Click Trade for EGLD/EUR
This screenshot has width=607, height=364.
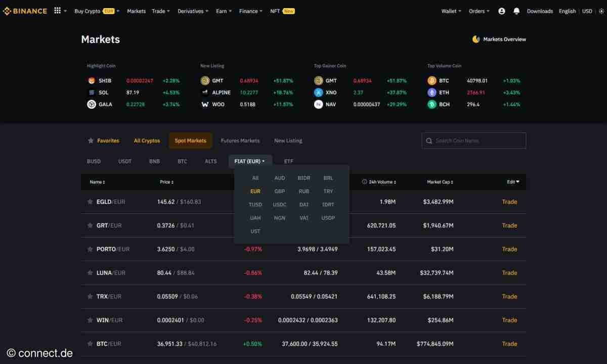tap(509, 201)
